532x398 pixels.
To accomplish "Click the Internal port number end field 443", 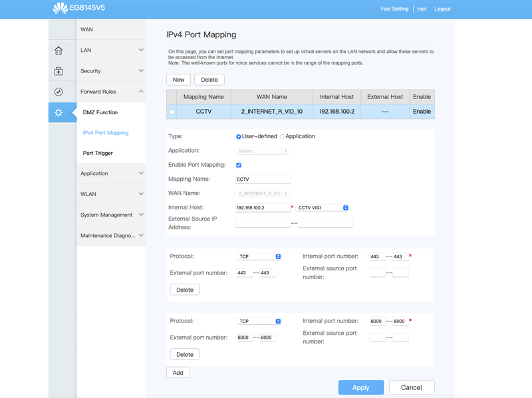I will coord(400,256).
